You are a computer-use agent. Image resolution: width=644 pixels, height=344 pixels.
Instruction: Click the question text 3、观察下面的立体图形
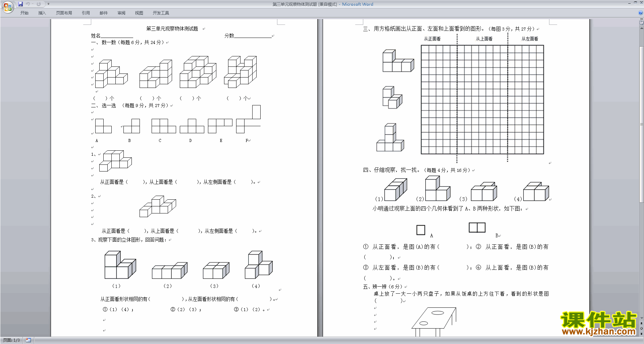pyautogui.click(x=129, y=240)
